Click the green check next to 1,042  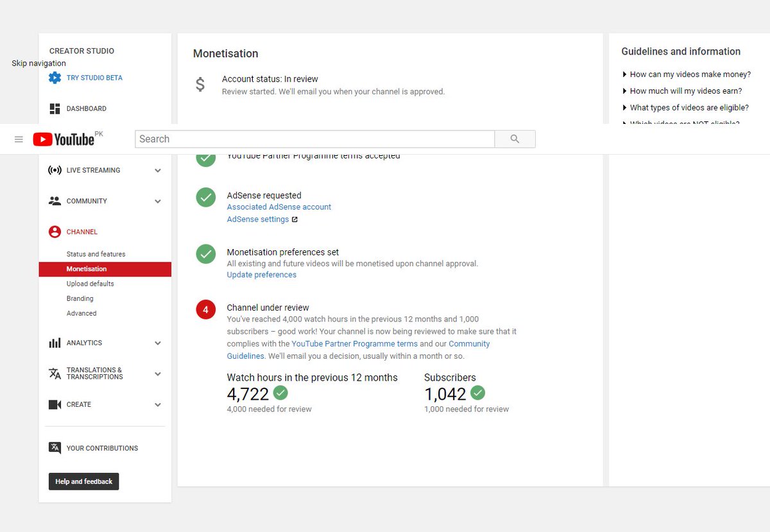477,393
